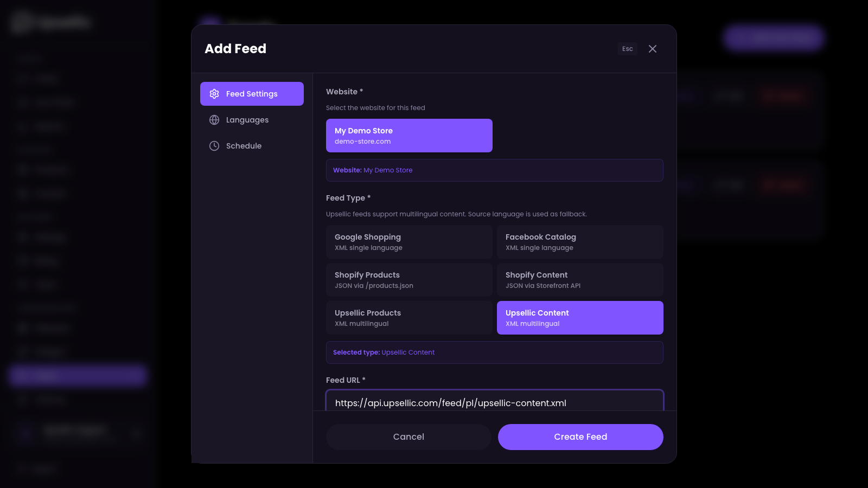Click the purple action button top right
Image resolution: width=868 pixels, height=488 pixels.
click(x=773, y=37)
